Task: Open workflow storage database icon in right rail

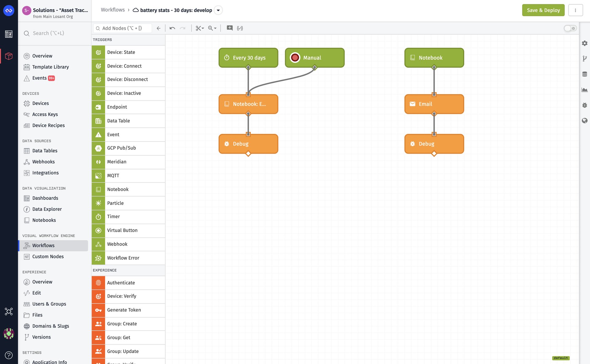Action: pos(584,74)
